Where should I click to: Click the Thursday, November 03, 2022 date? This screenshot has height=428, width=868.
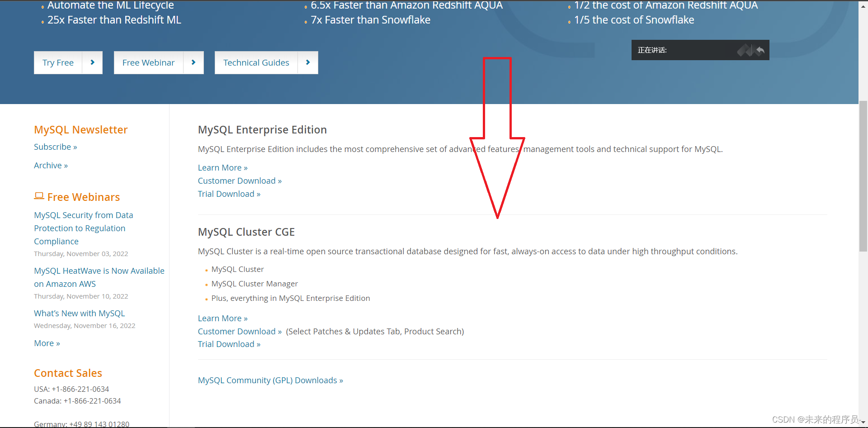(81, 254)
